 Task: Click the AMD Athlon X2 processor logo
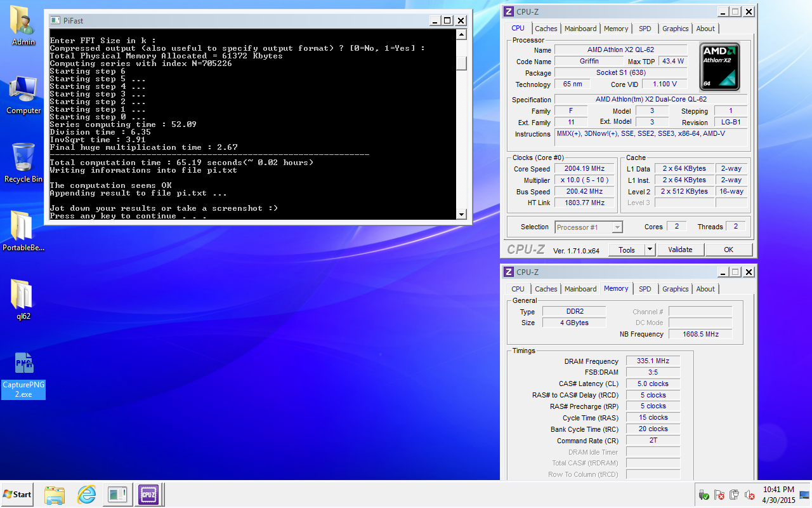point(720,67)
